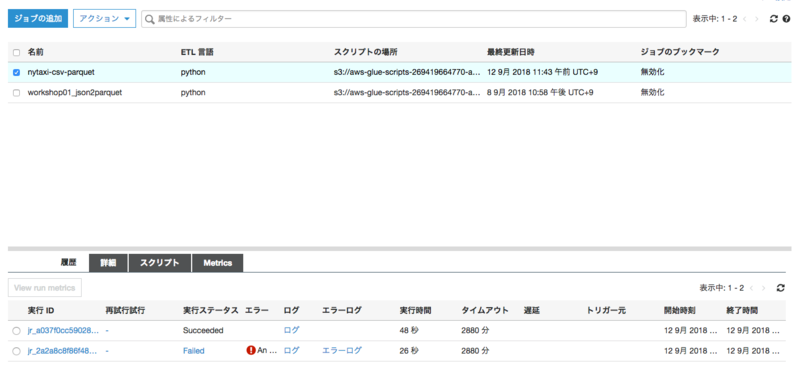Click the 終了時間 column header
Screen dimensions: 800x370
742,310
